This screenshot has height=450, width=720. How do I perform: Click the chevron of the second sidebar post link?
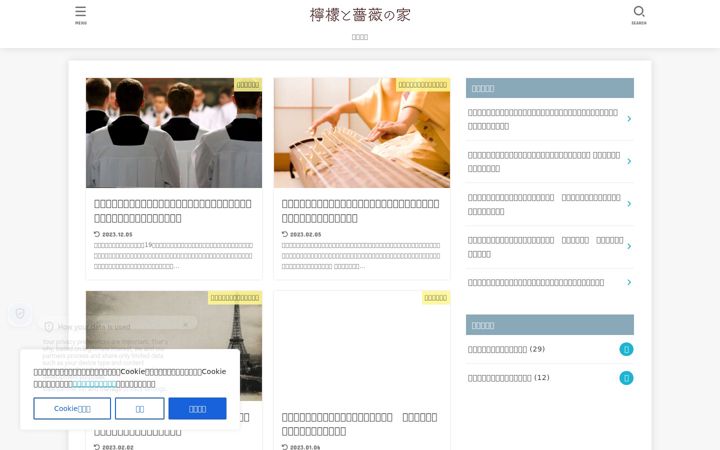coord(629,161)
